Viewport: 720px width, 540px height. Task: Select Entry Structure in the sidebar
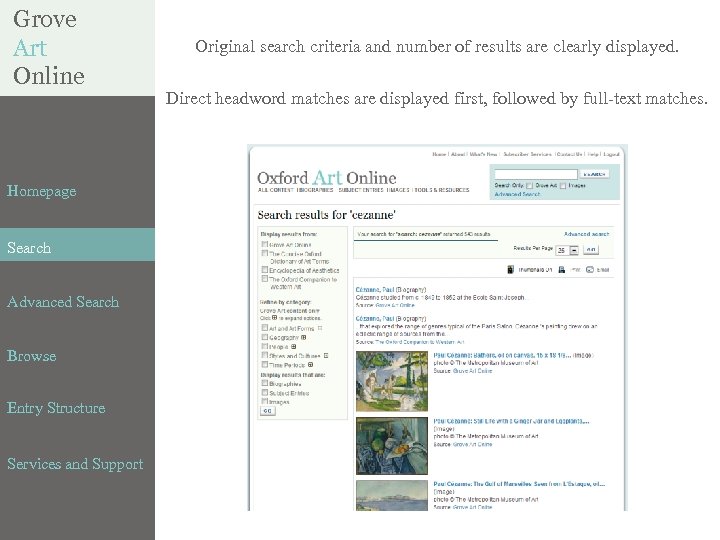(56, 408)
